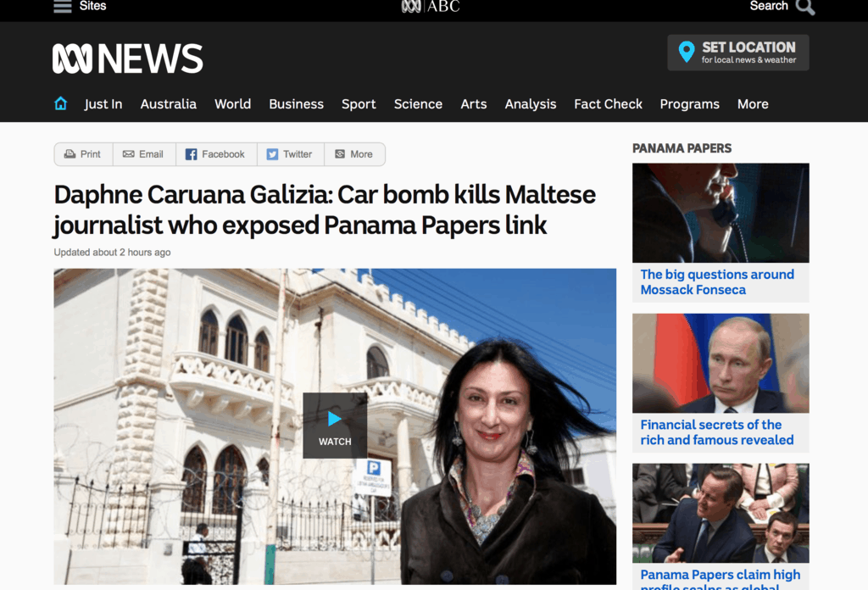Share article via Email button
Screen dimensions: 868x590
(143, 154)
